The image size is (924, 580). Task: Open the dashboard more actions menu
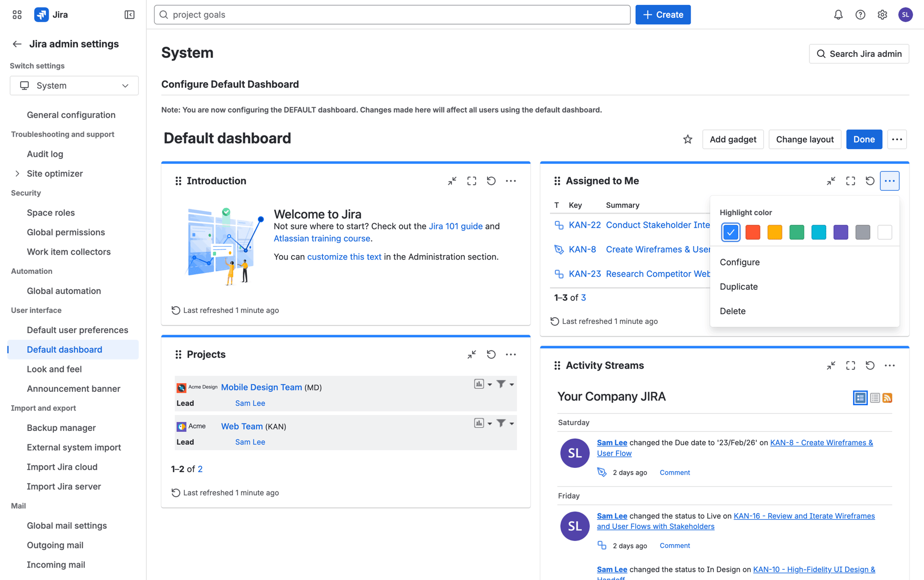(897, 140)
